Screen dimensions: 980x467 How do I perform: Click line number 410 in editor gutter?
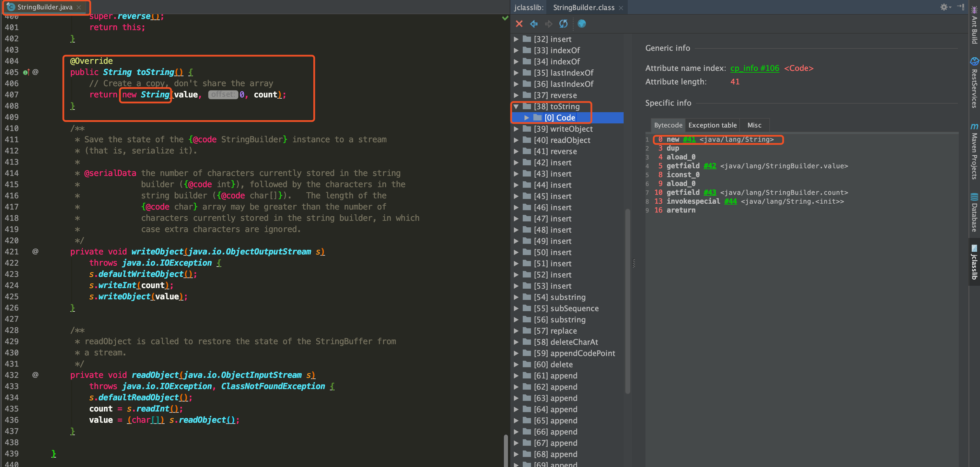pos(11,129)
